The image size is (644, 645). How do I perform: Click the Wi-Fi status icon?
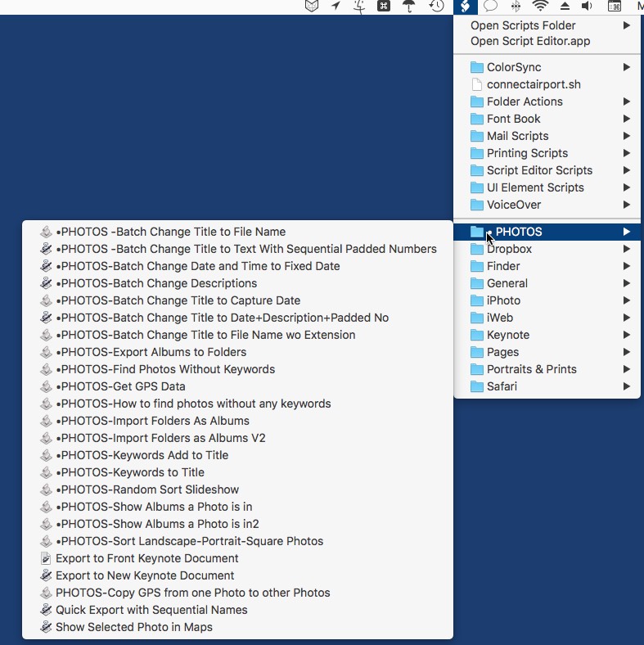(x=540, y=6)
